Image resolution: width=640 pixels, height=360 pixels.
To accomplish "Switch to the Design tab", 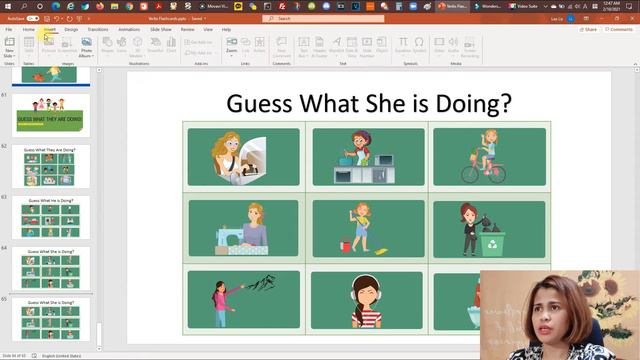I will point(71,29).
